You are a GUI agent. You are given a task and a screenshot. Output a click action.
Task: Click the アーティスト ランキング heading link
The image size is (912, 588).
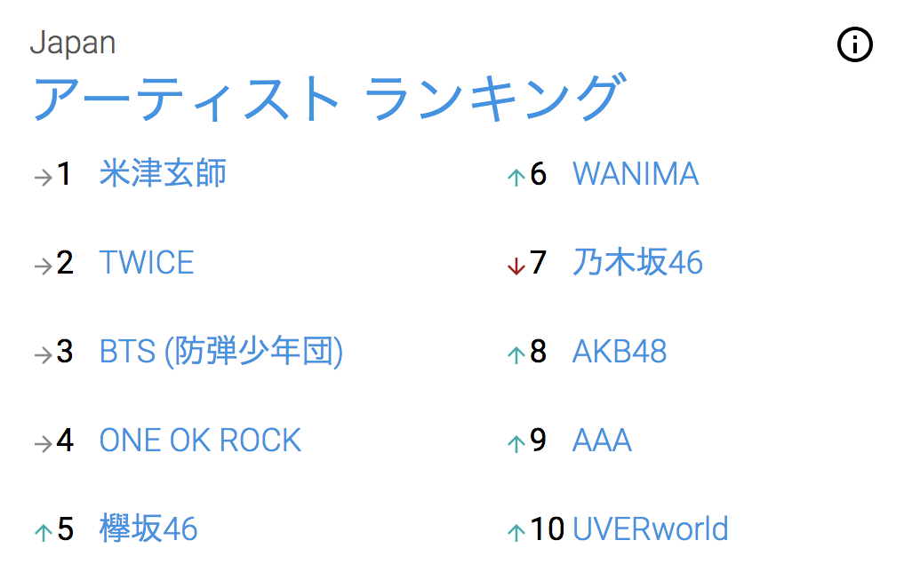click(329, 98)
